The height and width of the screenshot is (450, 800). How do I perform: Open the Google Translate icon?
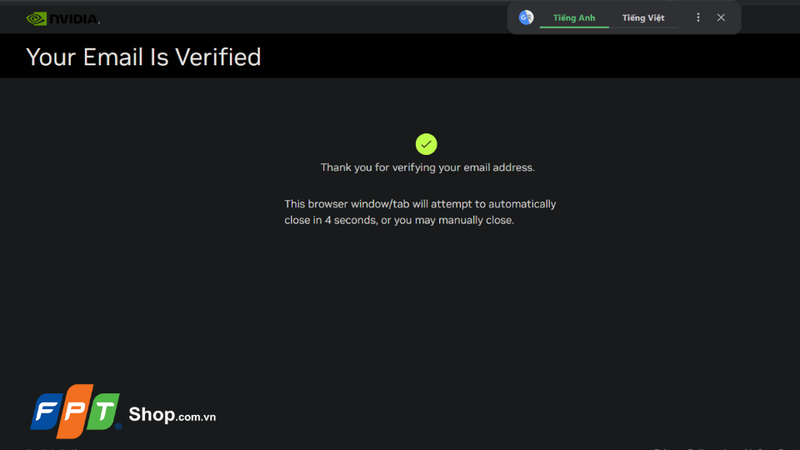(x=526, y=17)
